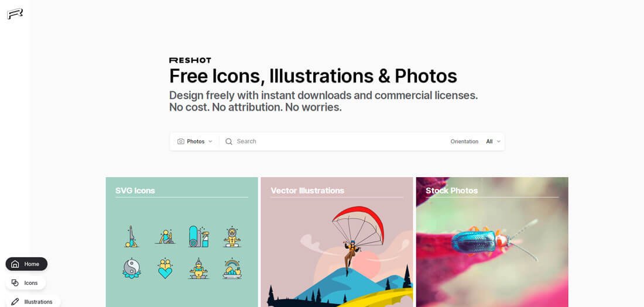Screen dimensions: 644x307
Task: Open Icons section in sidebar
Action: click(x=25, y=283)
